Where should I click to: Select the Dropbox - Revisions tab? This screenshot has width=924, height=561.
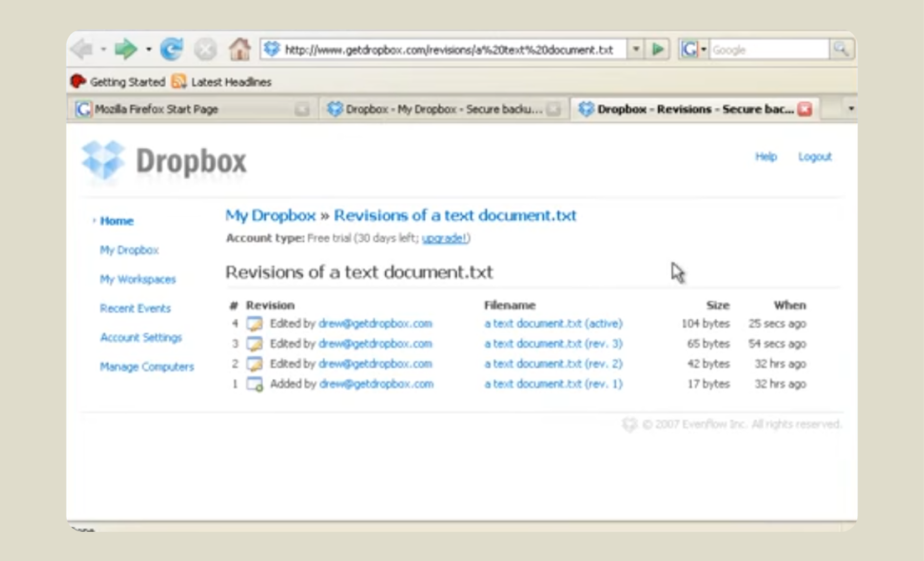pyautogui.click(x=695, y=109)
